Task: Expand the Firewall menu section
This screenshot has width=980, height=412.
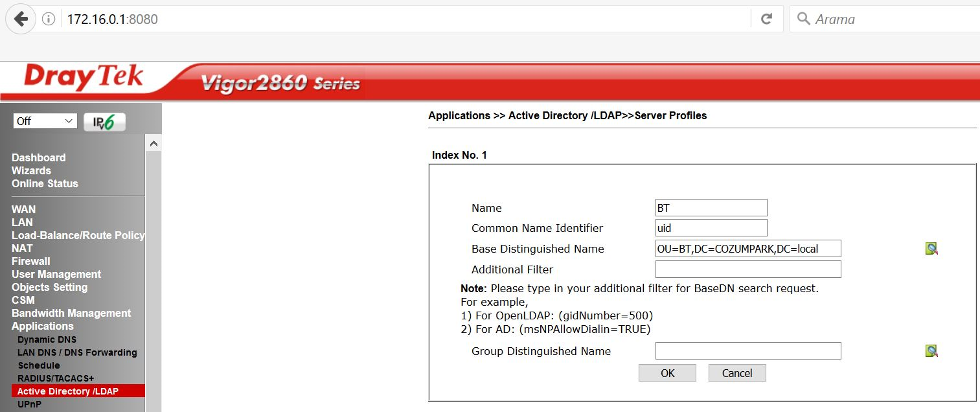Action: [30, 261]
